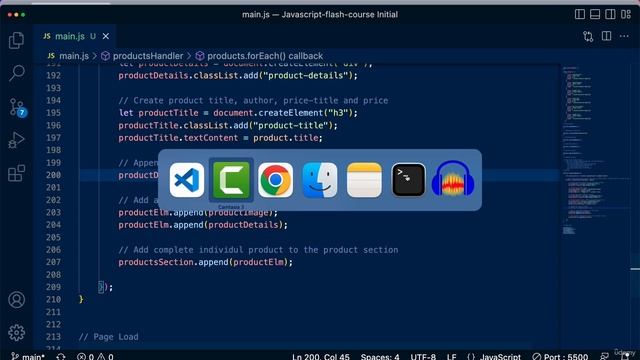The image size is (640, 360).
Task: Switch to Audacity in app switcher
Action: (x=453, y=179)
